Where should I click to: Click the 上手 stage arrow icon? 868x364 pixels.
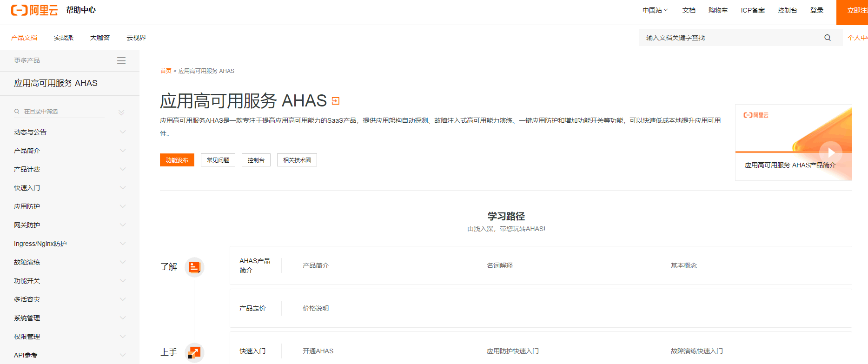[194, 352]
